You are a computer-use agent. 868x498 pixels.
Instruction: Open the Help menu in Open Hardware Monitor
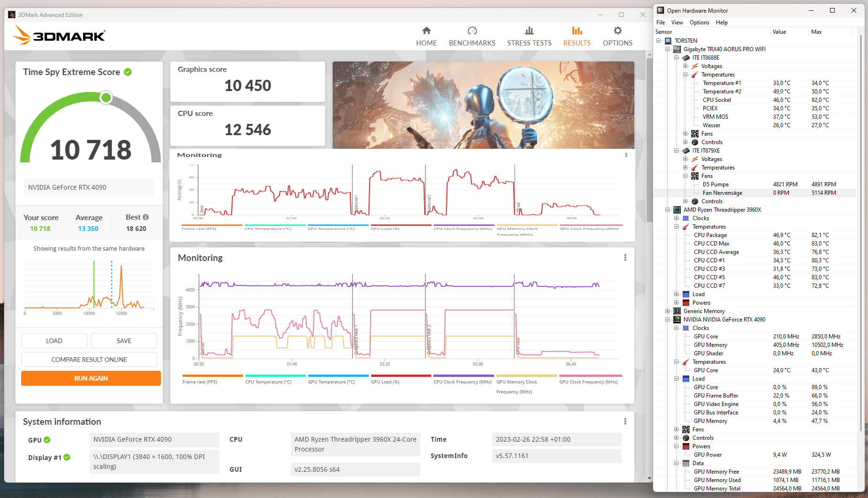coord(722,23)
